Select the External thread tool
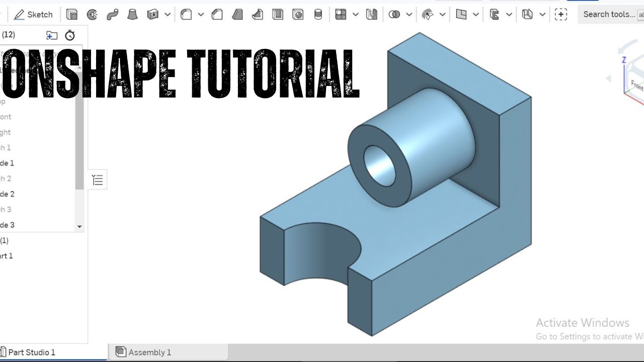The image size is (644, 362). [x=318, y=15]
